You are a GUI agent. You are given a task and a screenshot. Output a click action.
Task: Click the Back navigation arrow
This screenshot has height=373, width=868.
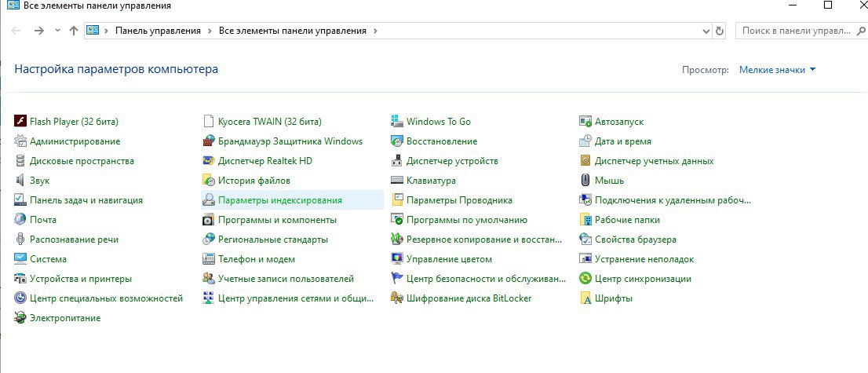[x=16, y=31]
